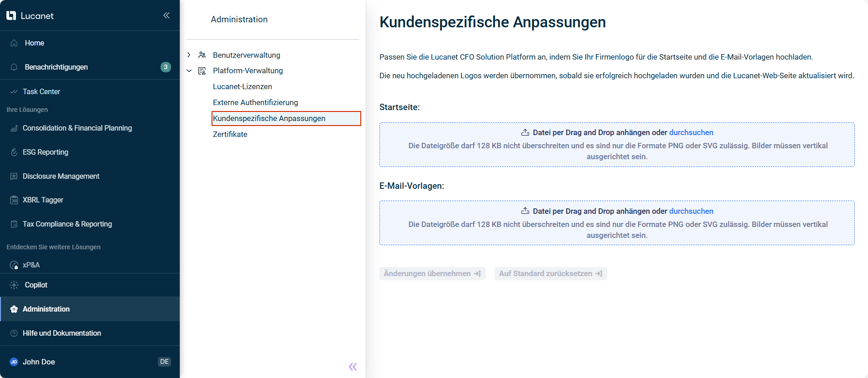The width and height of the screenshot is (868, 378).
Task: Click the Lucanet logo icon
Action: (11, 16)
